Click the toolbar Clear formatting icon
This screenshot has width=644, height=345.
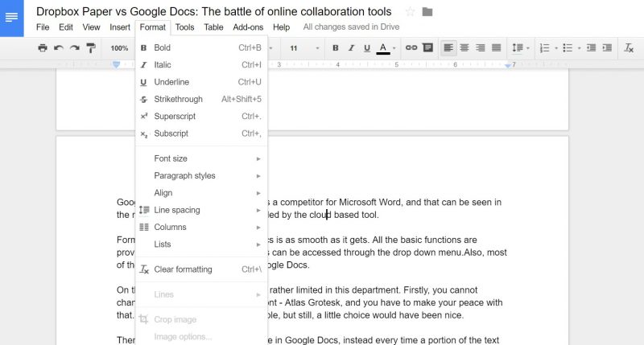pos(629,48)
